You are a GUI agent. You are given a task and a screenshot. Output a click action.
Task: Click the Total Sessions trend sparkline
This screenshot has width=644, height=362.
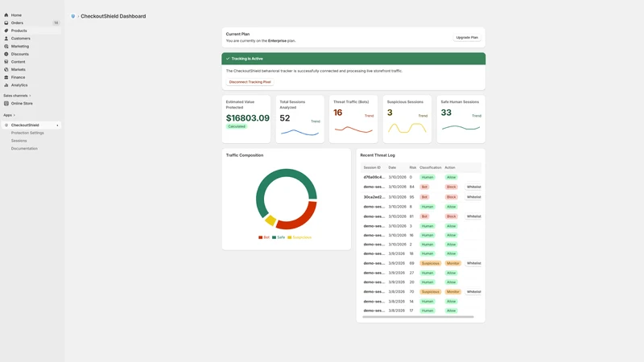[299, 132]
